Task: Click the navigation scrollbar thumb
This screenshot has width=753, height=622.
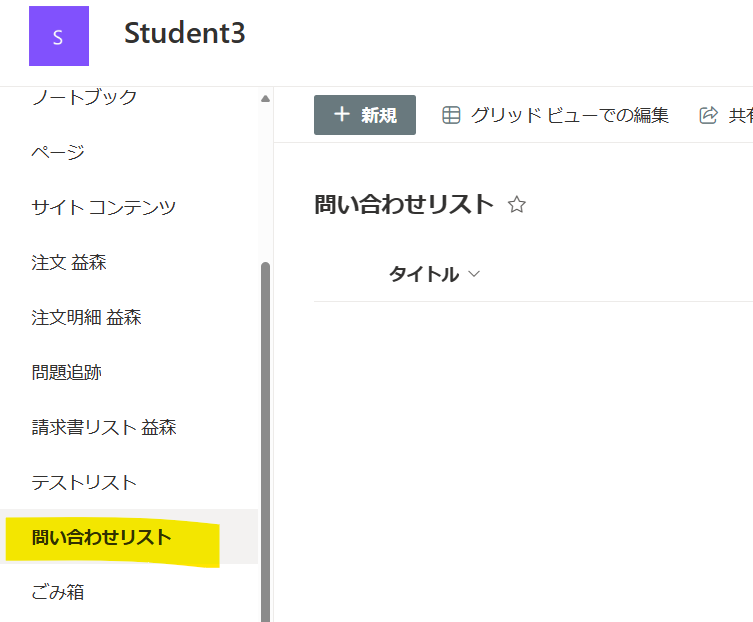Action: pos(265,442)
